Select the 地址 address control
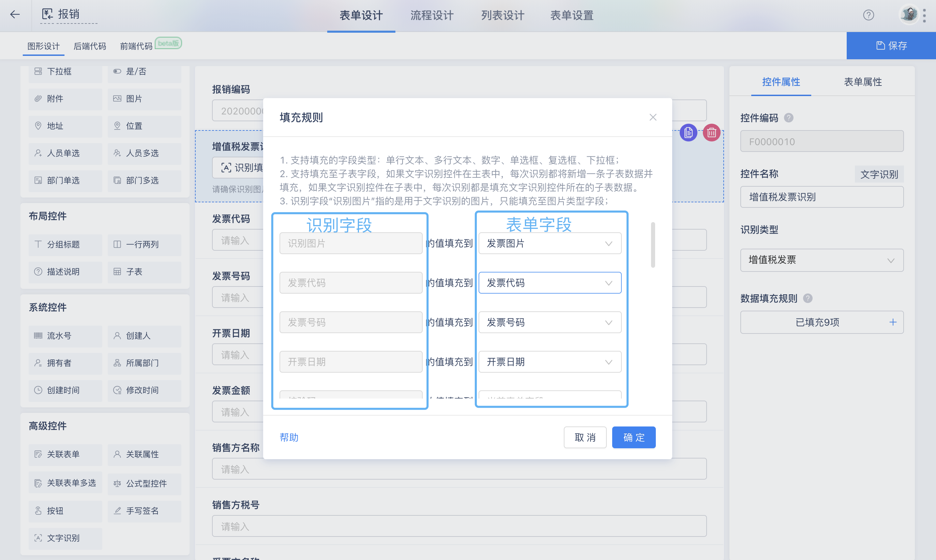The image size is (936, 560). (x=65, y=126)
